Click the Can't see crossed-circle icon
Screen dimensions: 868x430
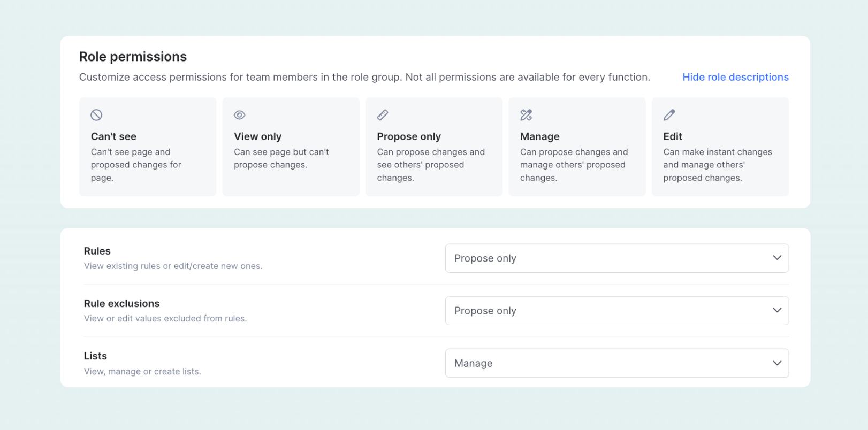tap(96, 115)
